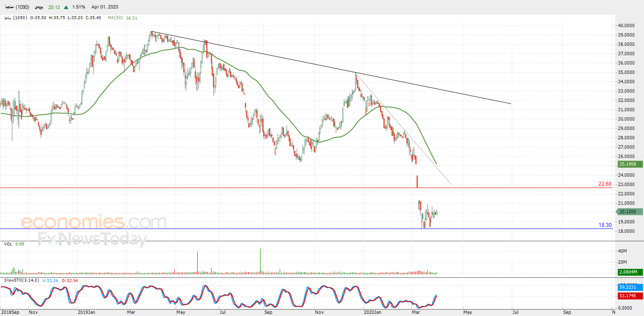Click the open value O:35.50
Viewport: 644px width, 316px height.
click(x=38, y=18)
